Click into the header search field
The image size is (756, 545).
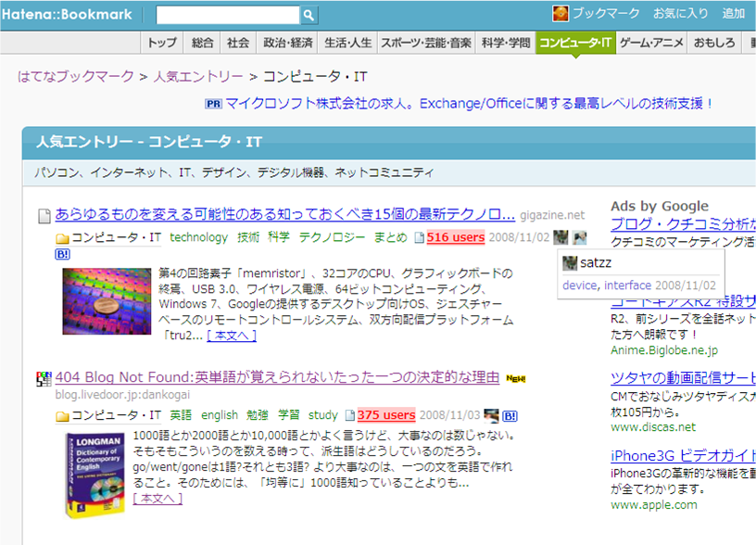point(228,15)
